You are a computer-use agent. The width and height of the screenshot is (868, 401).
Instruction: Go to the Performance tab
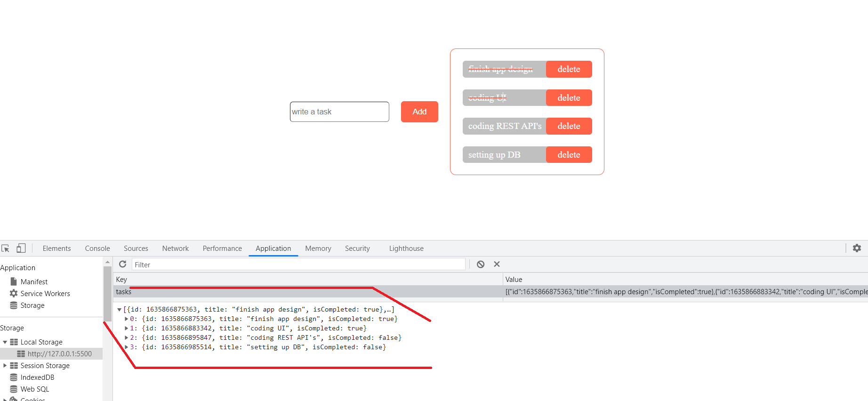[x=222, y=248]
